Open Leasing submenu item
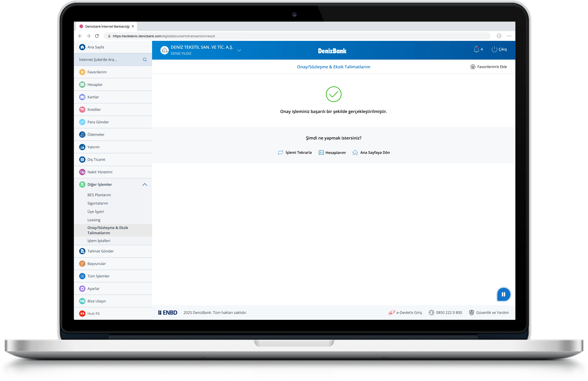The height and width of the screenshot is (381, 588). click(94, 220)
